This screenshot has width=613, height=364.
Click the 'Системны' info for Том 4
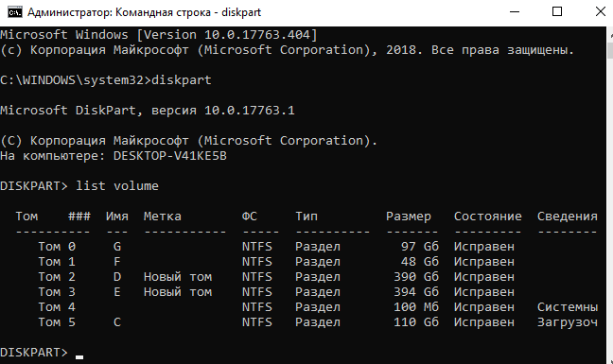(568, 307)
